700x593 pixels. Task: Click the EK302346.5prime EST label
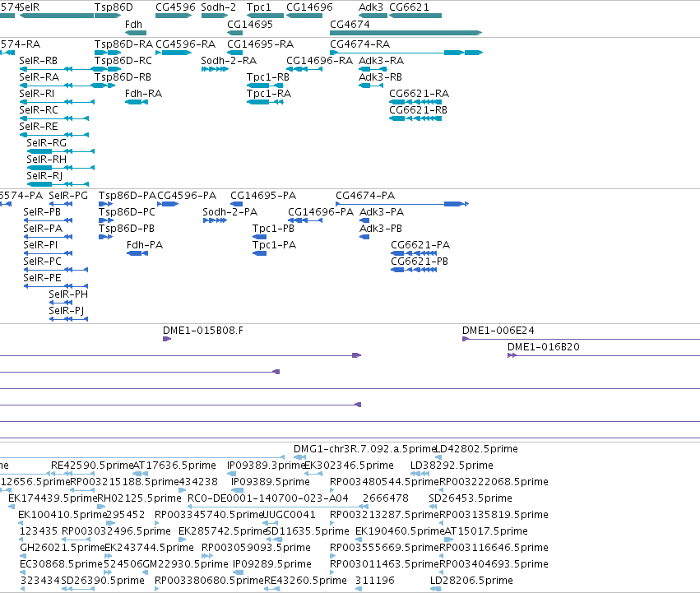pos(349,465)
